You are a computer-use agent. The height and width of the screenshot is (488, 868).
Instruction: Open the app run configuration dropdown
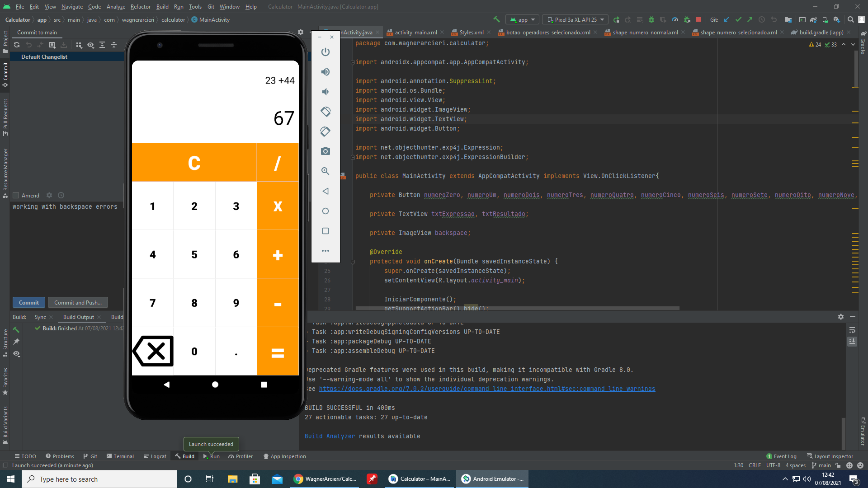coord(523,20)
